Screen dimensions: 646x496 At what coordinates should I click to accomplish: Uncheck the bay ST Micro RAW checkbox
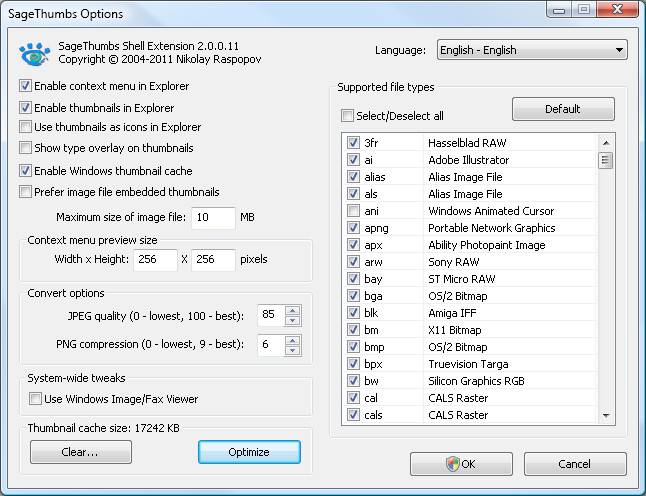click(353, 278)
